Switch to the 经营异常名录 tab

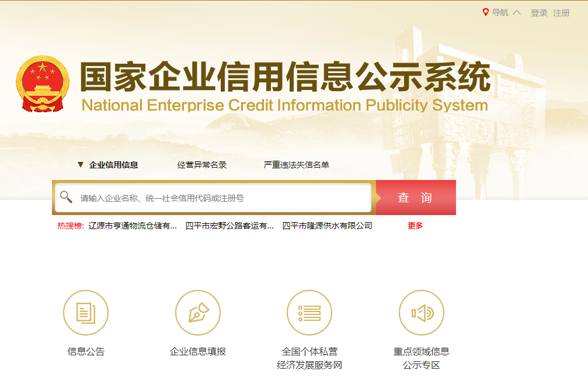[202, 165]
